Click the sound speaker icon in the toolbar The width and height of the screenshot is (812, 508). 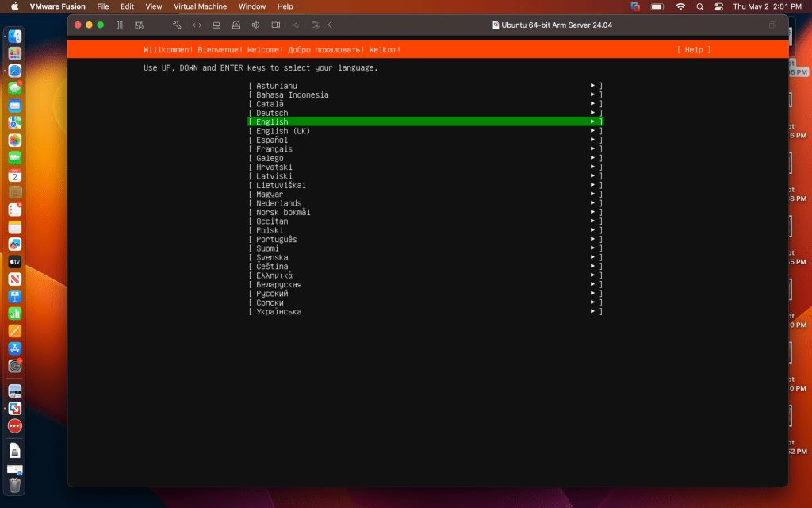tap(256, 25)
